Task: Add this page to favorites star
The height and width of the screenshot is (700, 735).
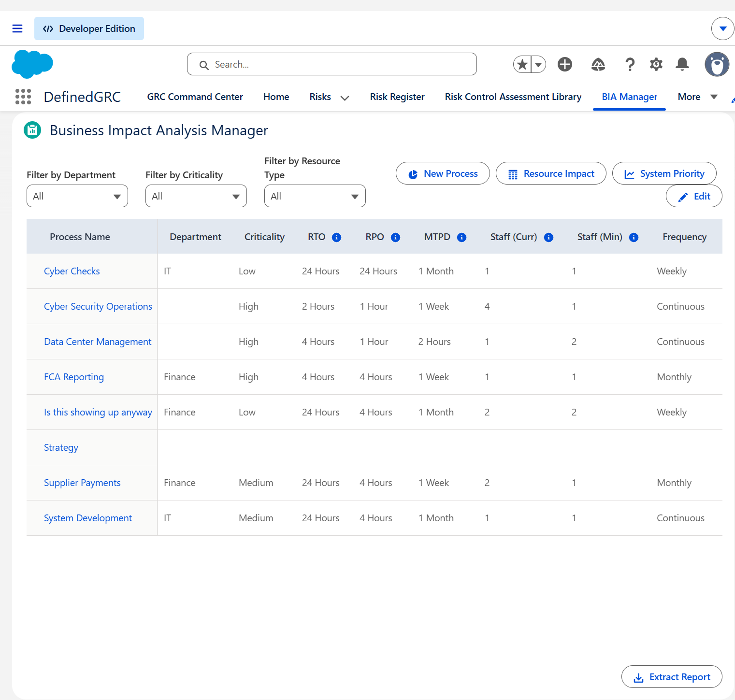Action: click(x=522, y=64)
